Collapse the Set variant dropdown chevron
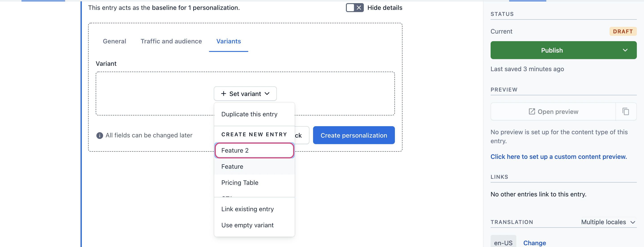The height and width of the screenshot is (247, 644). [267, 94]
